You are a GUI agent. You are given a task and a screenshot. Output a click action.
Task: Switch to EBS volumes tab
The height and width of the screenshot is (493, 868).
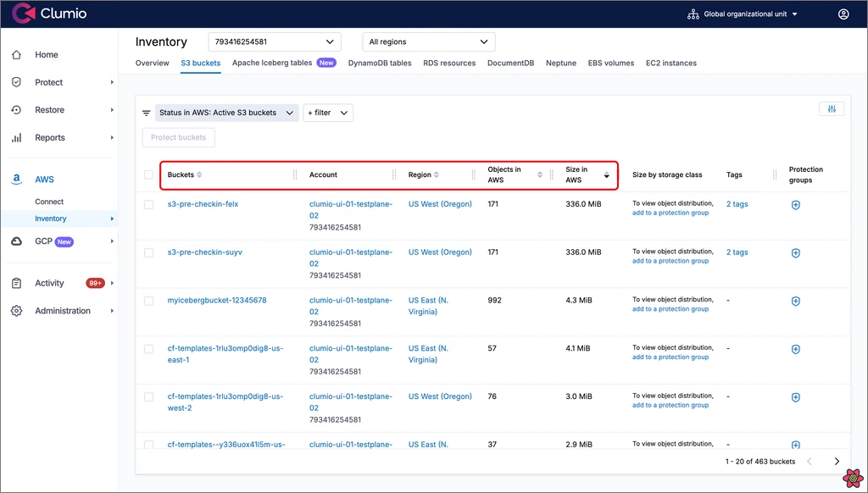[x=611, y=63]
